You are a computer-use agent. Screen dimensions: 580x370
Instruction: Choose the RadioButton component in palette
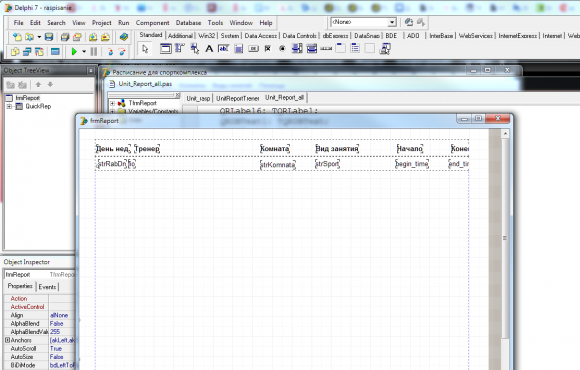(282, 48)
